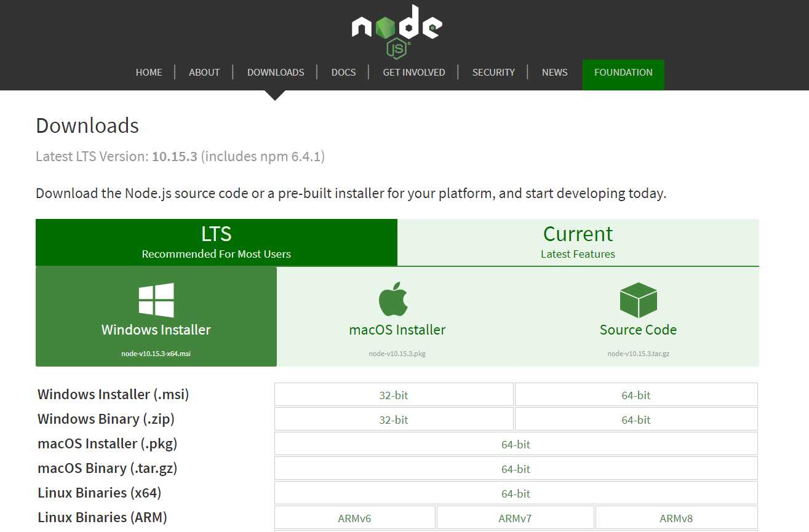Click the macOS Installer (.pkg) row label
The width and height of the screenshot is (809, 532).
(108, 443)
